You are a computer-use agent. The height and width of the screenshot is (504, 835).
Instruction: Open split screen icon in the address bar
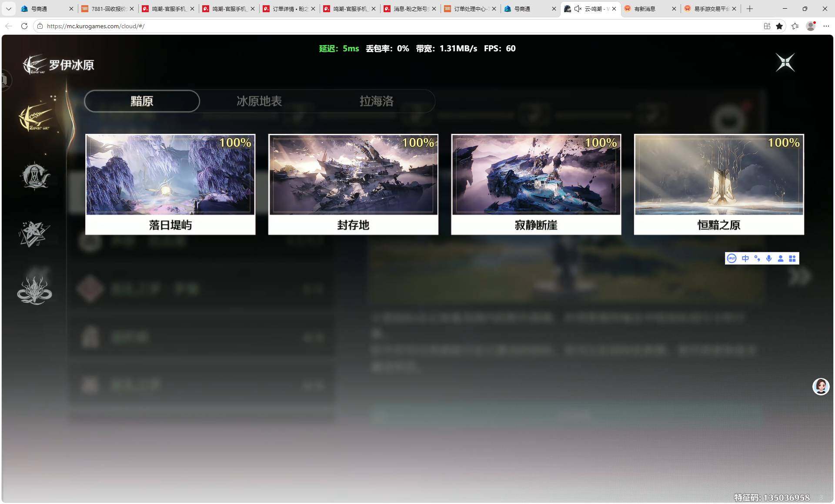click(767, 26)
